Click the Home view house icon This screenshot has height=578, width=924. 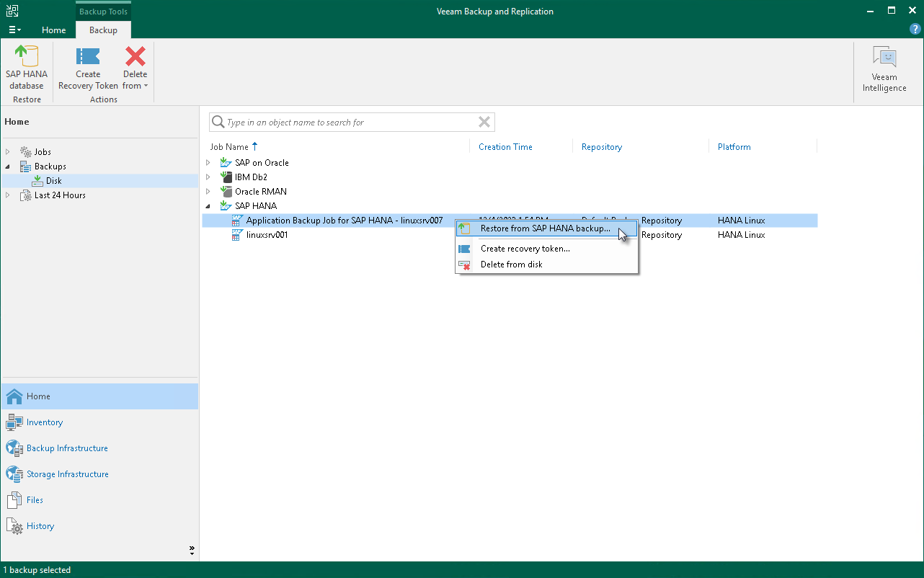(x=14, y=396)
